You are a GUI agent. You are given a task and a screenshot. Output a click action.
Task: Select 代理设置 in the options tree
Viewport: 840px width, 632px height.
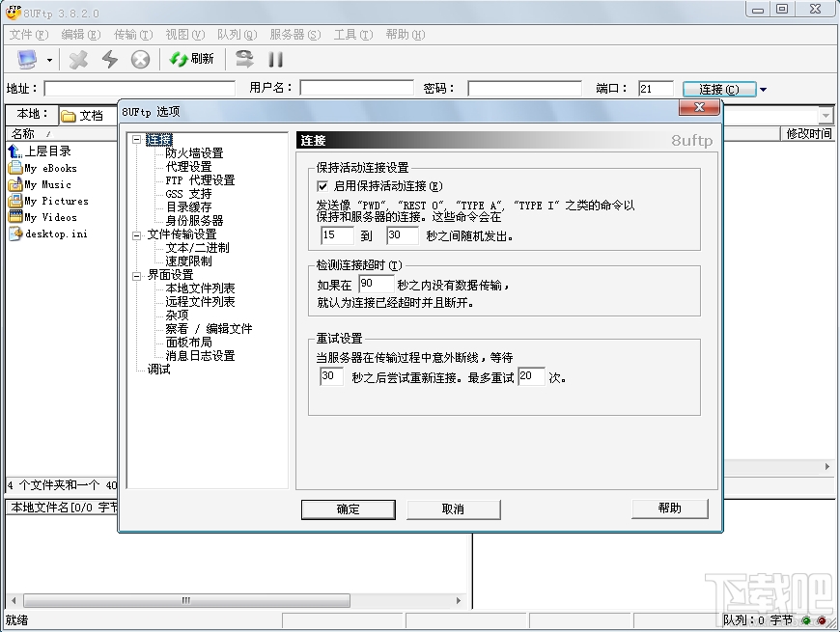point(188,166)
